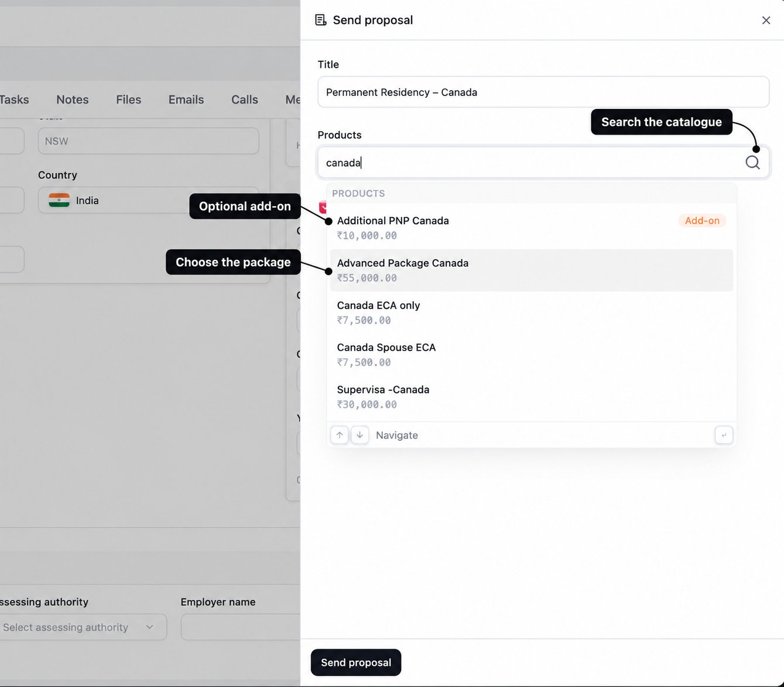The width and height of the screenshot is (784, 687).
Task: Click the up arrow navigate key icon
Action: [x=340, y=435]
